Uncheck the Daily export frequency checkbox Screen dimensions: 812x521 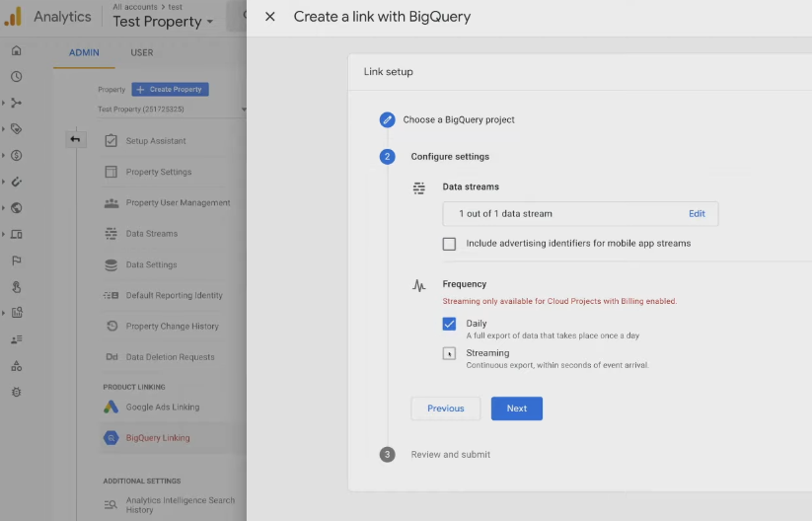point(450,324)
